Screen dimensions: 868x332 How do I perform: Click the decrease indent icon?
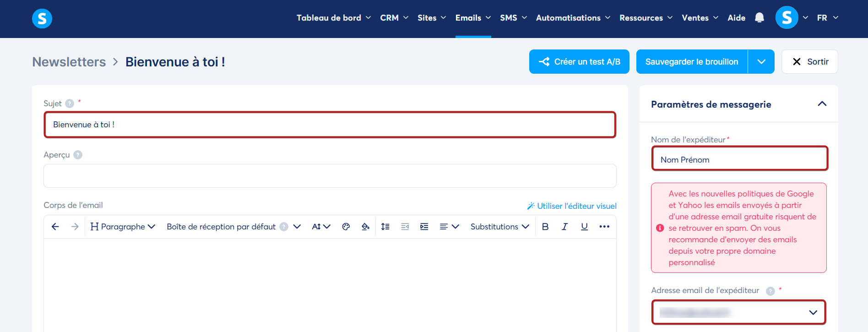click(405, 227)
